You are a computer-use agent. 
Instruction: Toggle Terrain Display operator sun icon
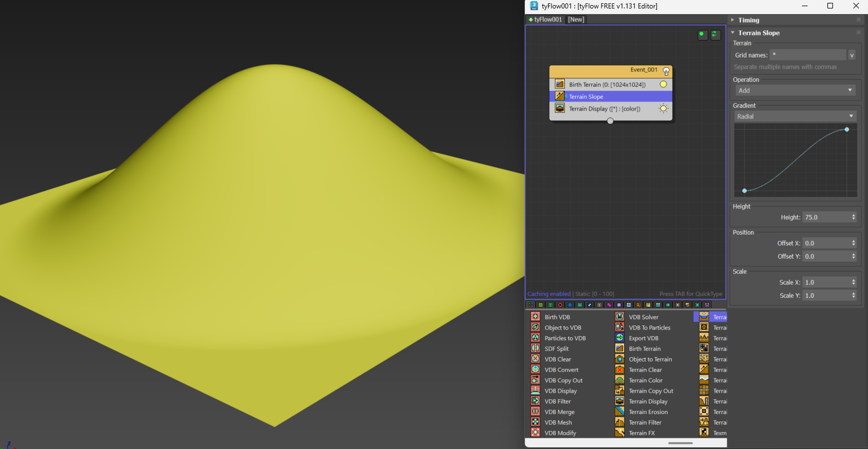(x=663, y=109)
